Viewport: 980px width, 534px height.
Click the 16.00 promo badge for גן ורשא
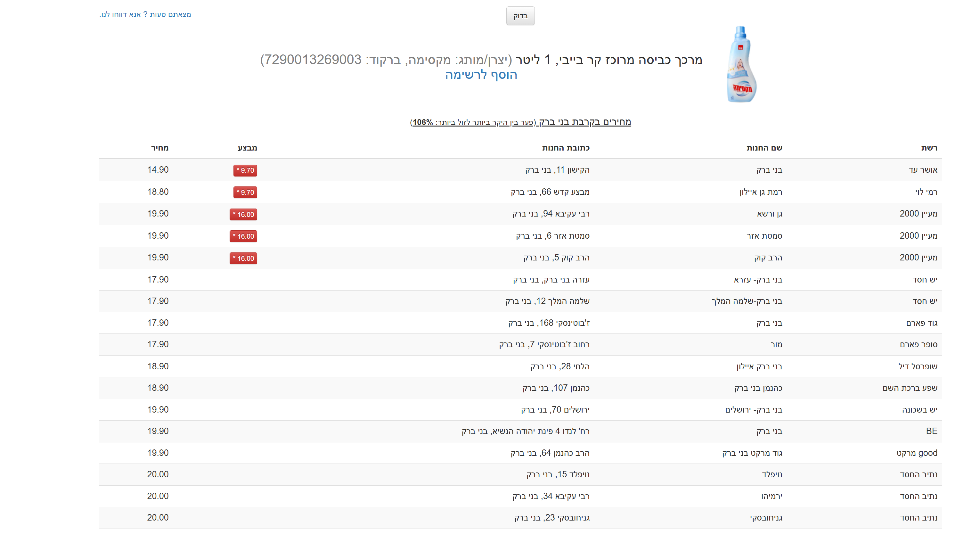243,214
